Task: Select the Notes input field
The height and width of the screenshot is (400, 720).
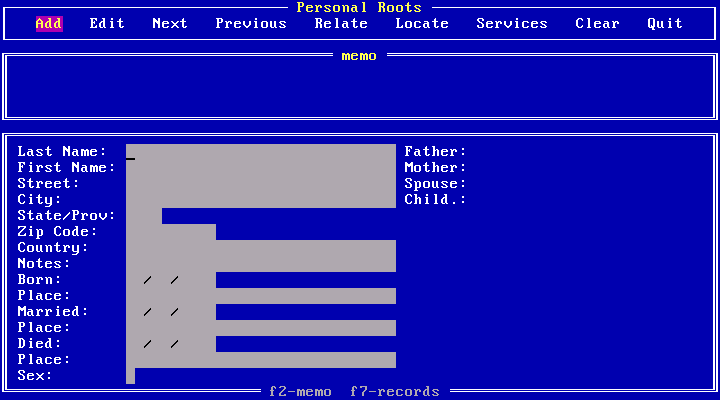Action: coord(261,264)
